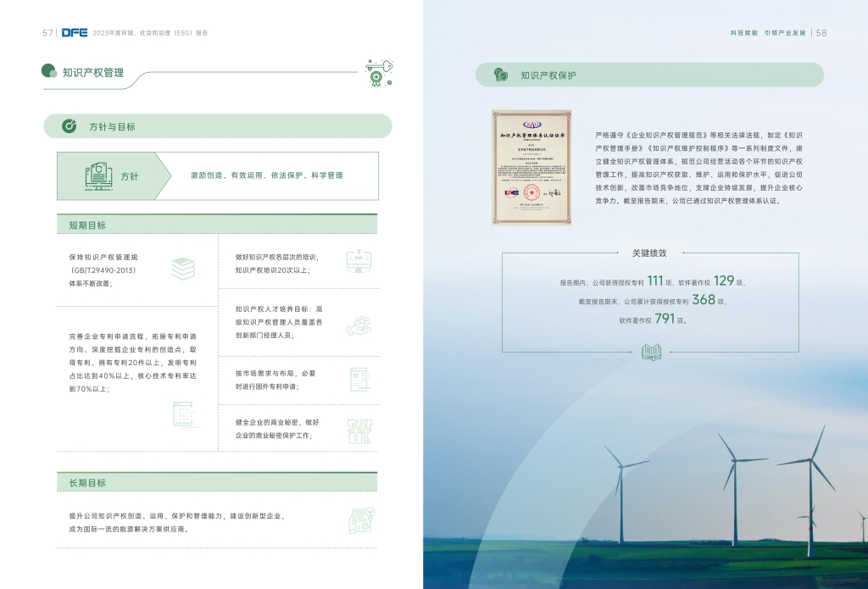
Task: Click the 科技赋能 引领产业发展 header text
Action: pos(768,32)
